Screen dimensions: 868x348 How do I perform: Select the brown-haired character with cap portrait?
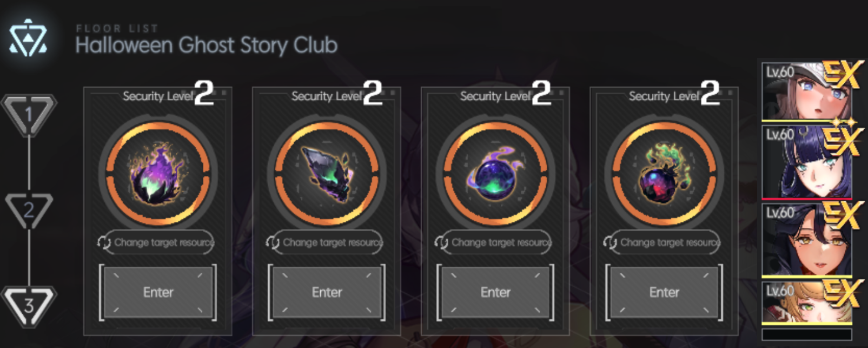click(x=806, y=91)
